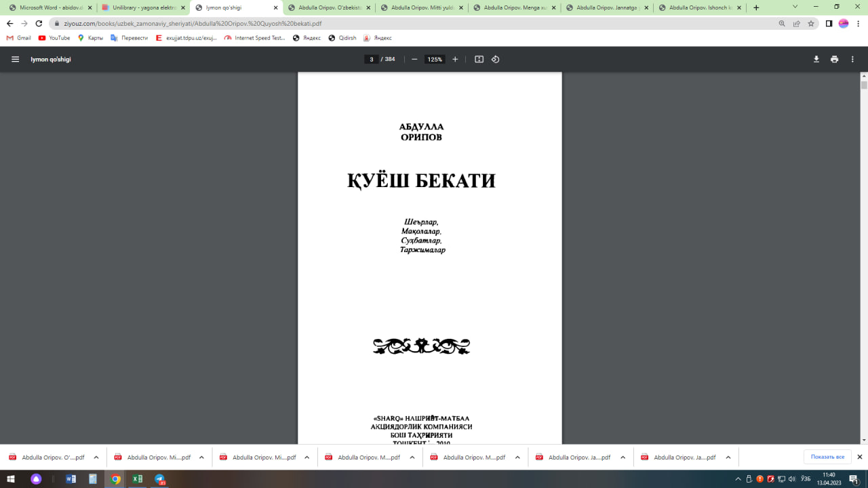Click the 125% zoom level control
Image resolution: width=868 pixels, height=488 pixels.
tap(434, 59)
